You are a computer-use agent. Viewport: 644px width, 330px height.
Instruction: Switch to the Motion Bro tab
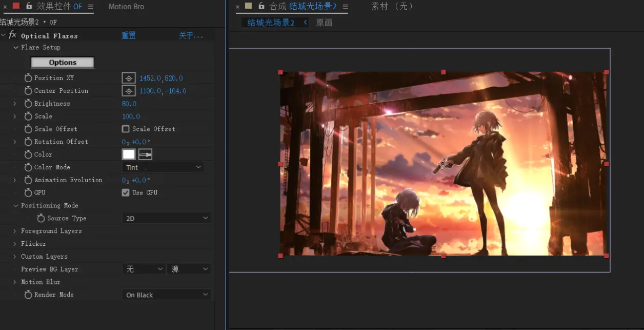click(126, 7)
